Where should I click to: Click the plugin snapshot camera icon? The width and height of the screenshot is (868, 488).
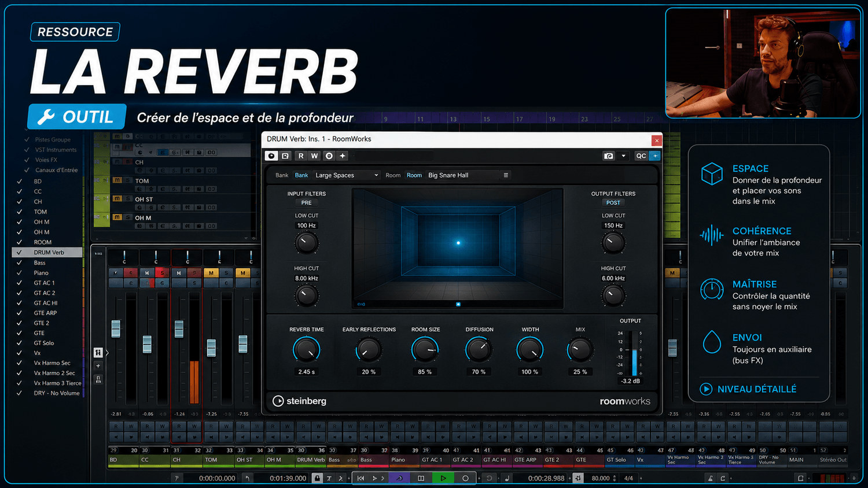tap(608, 156)
